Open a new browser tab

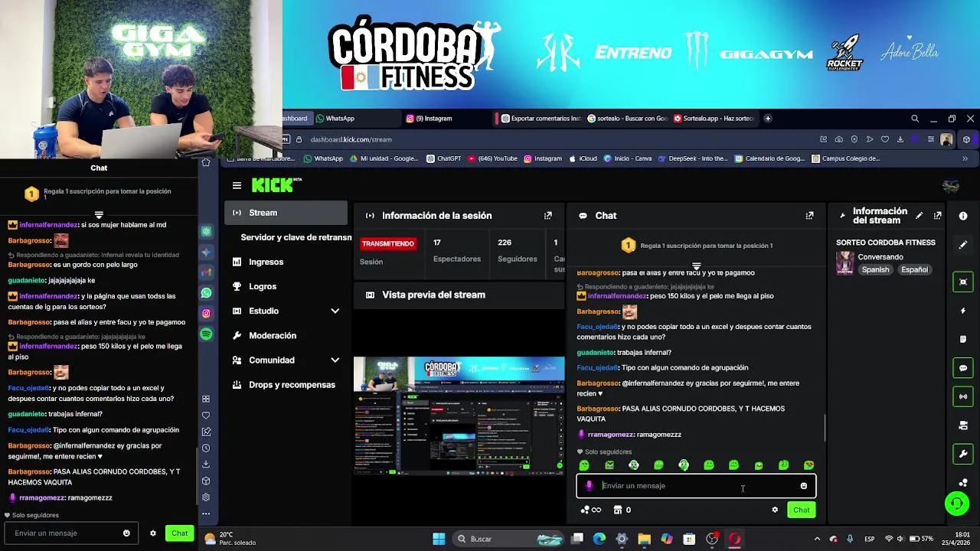[767, 119]
